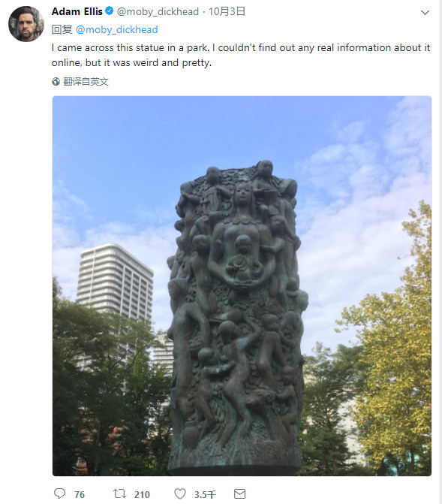Image resolution: width=442 pixels, height=504 pixels.
Task: Expand the tweet options chevron
Action: coord(425,13)
